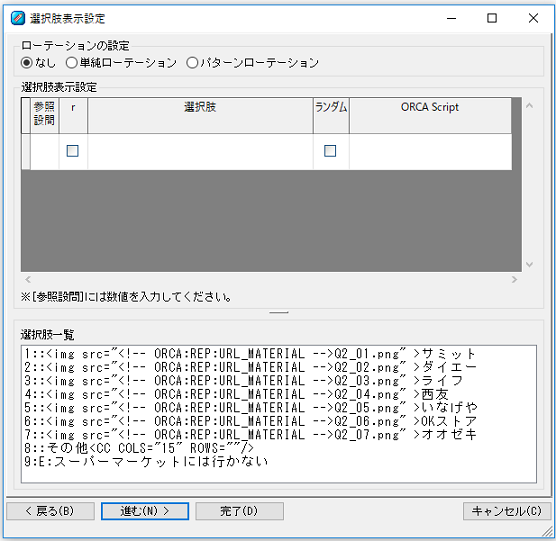The image size is (556, 541).
Task: Click the ランダム column header
Action: [x=331, y=116]
